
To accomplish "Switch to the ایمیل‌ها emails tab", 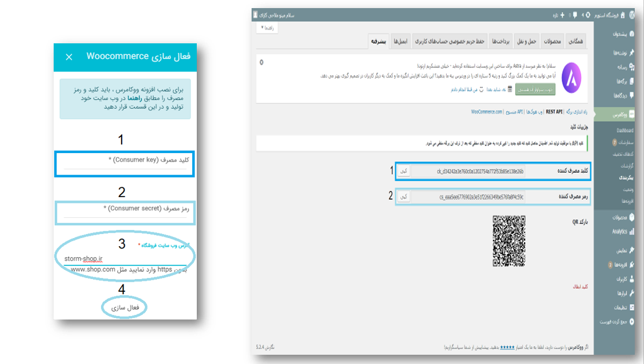I will (400, 41).
